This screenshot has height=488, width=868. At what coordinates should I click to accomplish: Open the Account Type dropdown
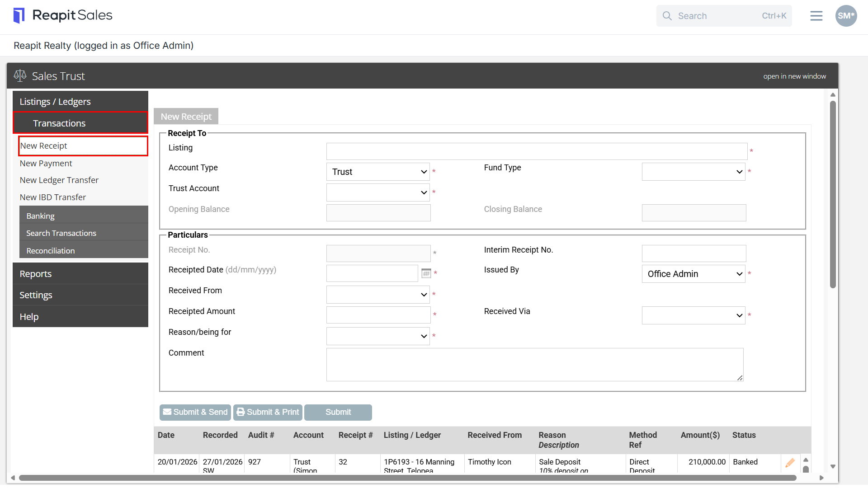click(378, 172)
